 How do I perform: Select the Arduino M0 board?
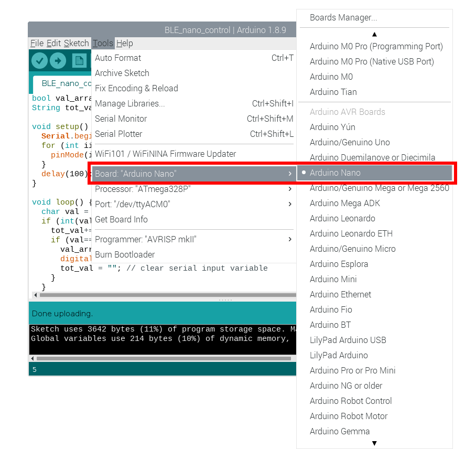click(374, 77)
